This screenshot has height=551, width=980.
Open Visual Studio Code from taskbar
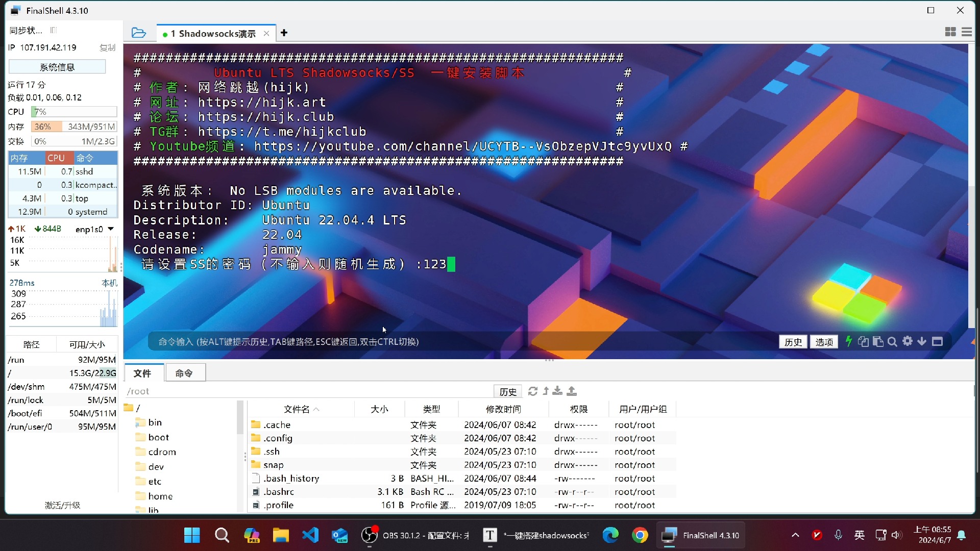(310, 535)
